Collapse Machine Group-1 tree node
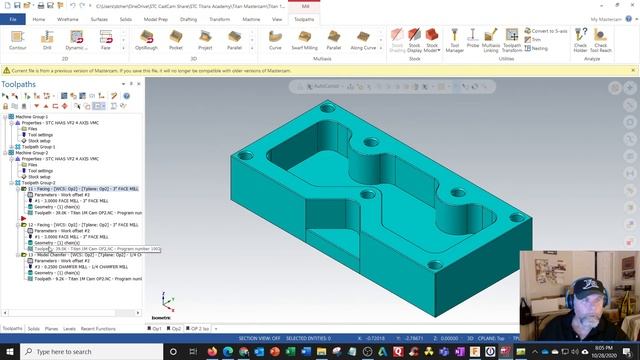This screenshot has width=640, height=360. point(5,117)
